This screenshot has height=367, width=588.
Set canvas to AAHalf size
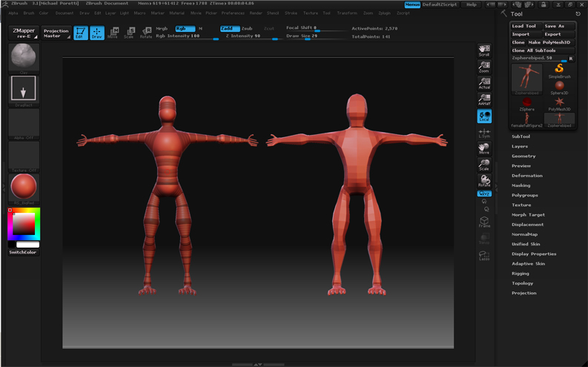pyautogui.click(x=484, y=99)
